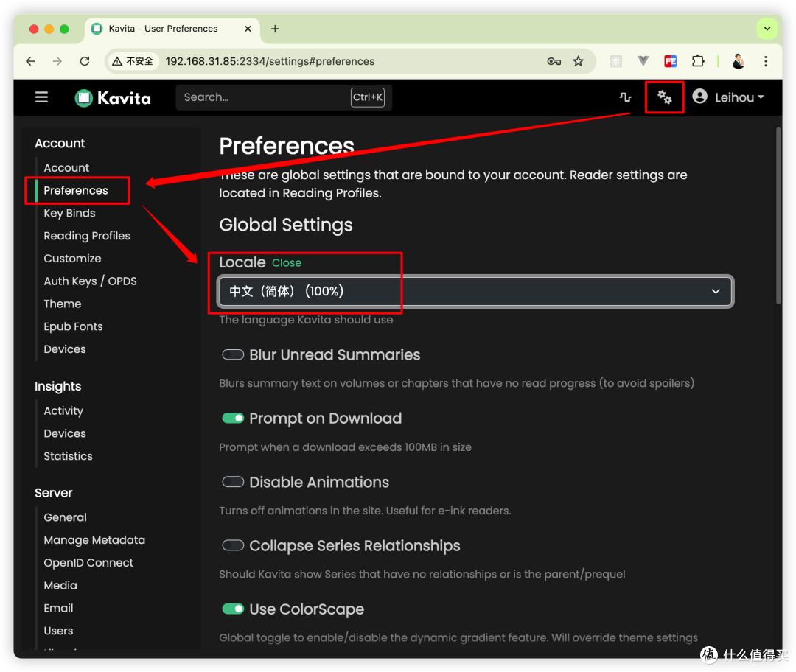Image resolution: width=796 pixels, height=672 pixels.
Task: Turn off the Prompt on Download toggle
Action: click(x=233, y=419)
